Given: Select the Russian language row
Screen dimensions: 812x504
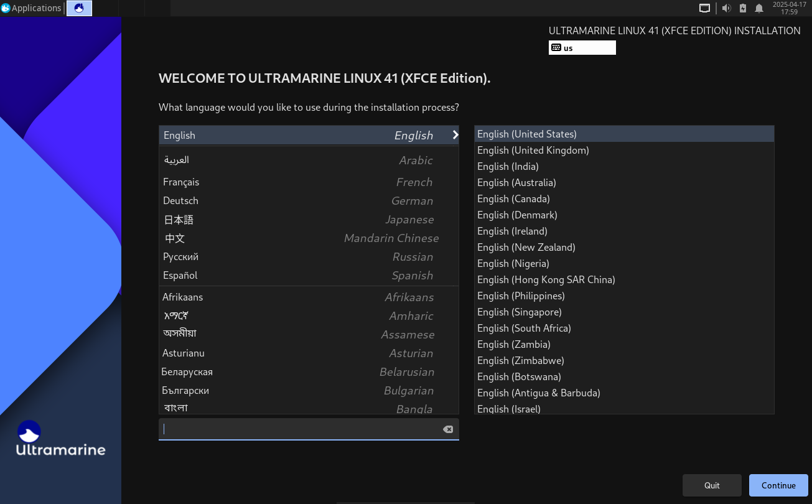Looking at the screenshot, I should click(x=309, y=256).
